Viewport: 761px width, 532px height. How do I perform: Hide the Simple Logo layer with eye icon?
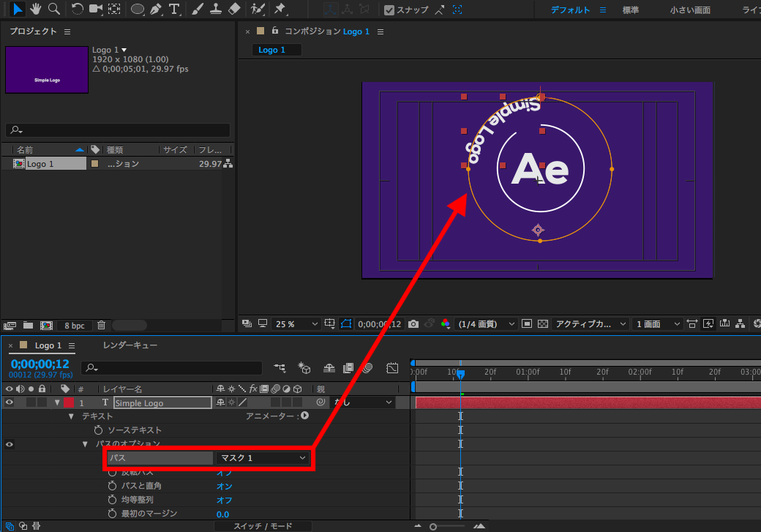[10, 402]
